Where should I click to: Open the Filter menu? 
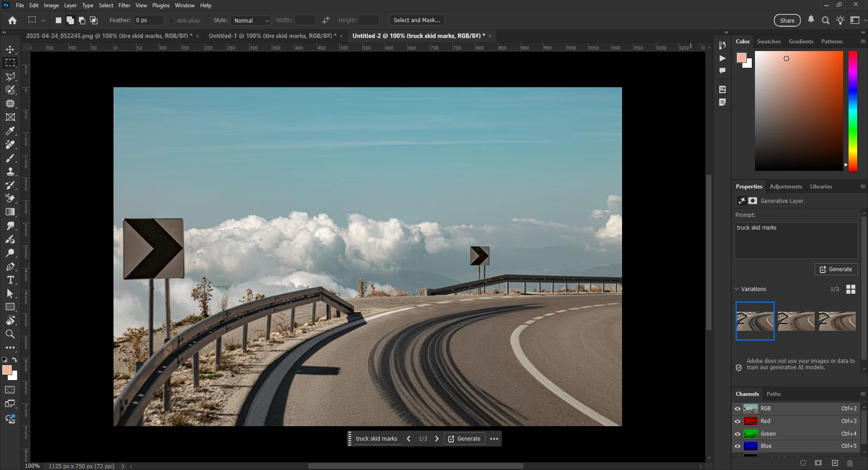(124, 5)
